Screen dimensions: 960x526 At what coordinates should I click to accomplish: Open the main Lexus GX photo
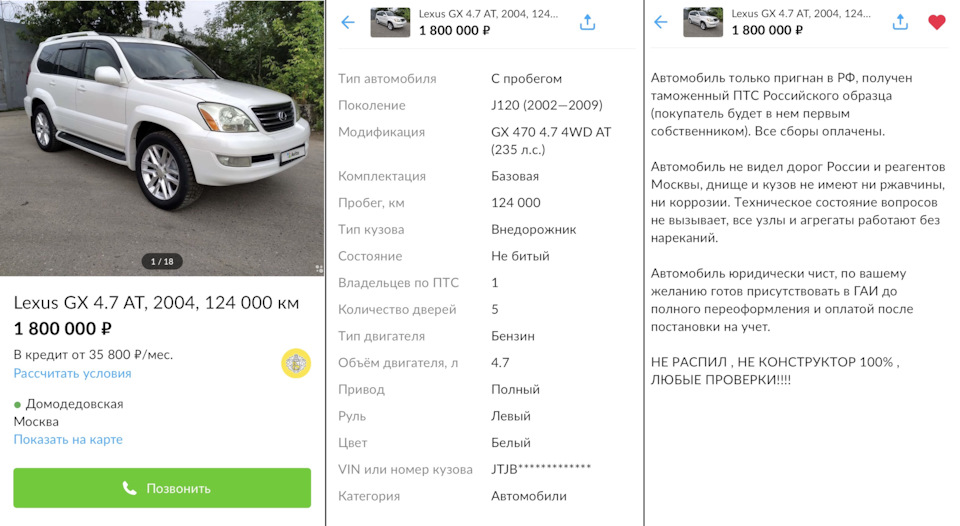coord(162,138)
